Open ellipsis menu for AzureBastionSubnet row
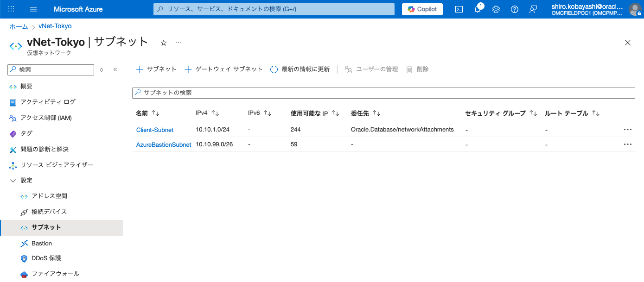644x282 pixels. pos(628,144)
